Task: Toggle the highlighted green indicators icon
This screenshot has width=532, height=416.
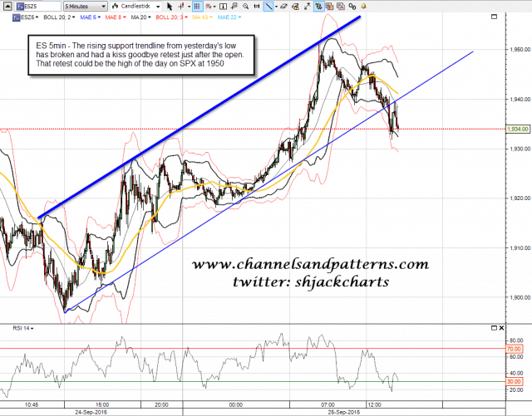Action: click(x=318, y=6)
